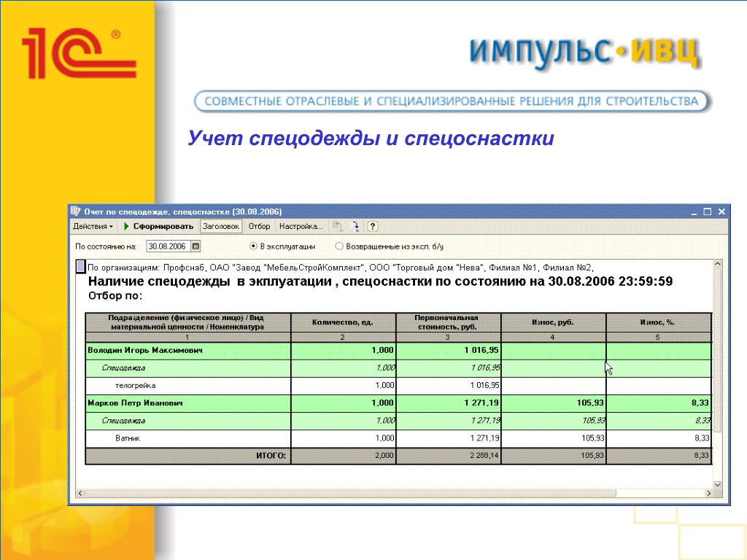
Task: Open the calendar picker next to date
Action: pyautogui.click(x=196, y=246)
